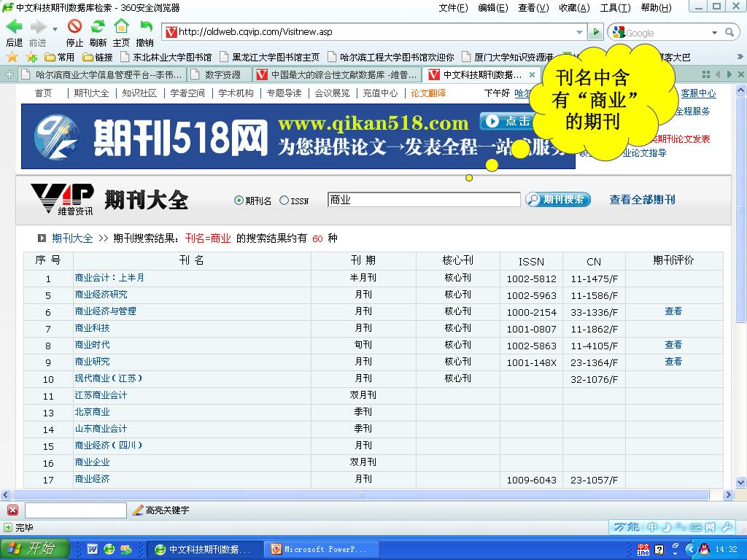Open the 商业经济研究 journal link
Viewport: 747px width, 560px height.
point(101,295)
